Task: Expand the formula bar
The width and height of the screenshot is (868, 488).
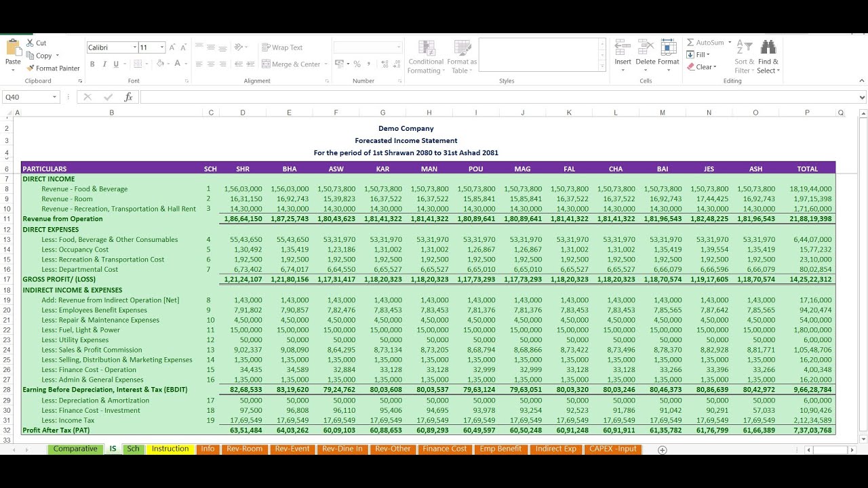Action: [862, 97]
